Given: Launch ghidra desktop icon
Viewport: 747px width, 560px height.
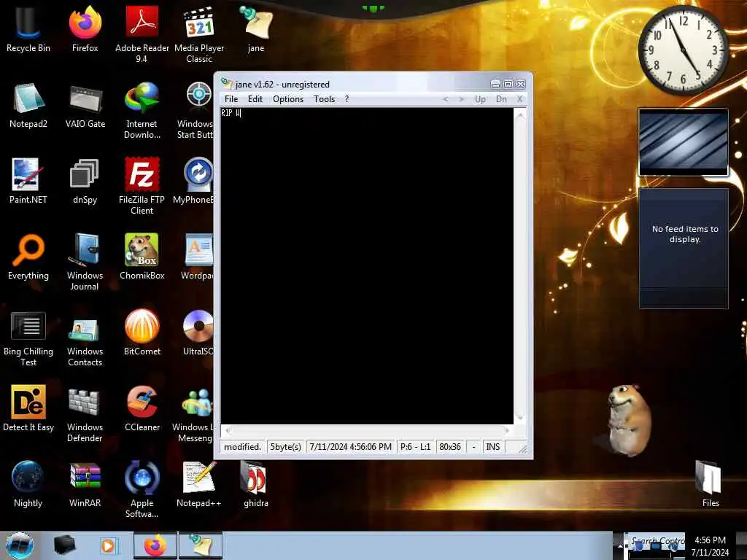Looking at the screenshot, I should [256, 484].
